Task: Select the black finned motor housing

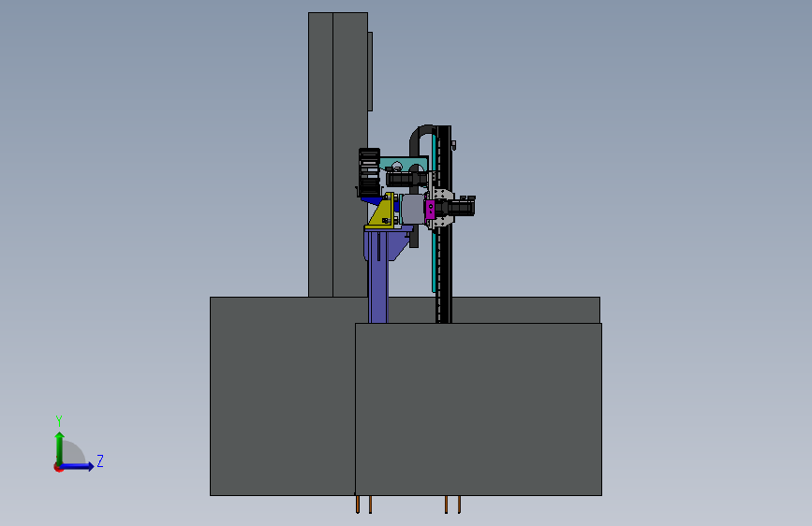Action: click(369, 172)
